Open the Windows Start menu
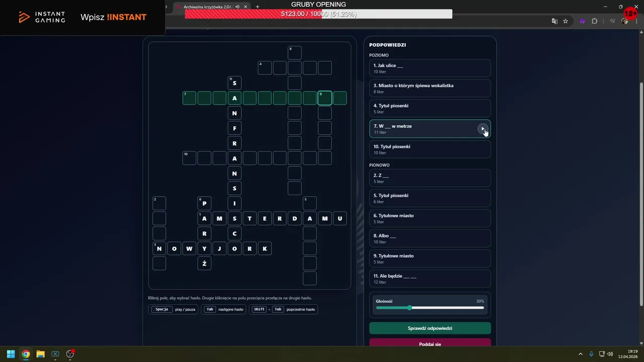Screen dimensions: 644x362 click(11, 354)
